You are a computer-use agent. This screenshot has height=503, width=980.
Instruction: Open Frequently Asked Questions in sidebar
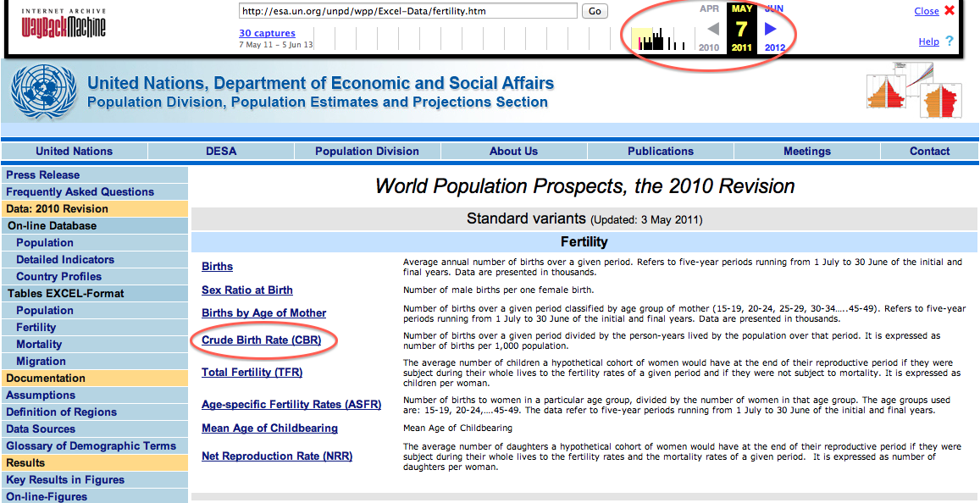[x=80, y=192]
